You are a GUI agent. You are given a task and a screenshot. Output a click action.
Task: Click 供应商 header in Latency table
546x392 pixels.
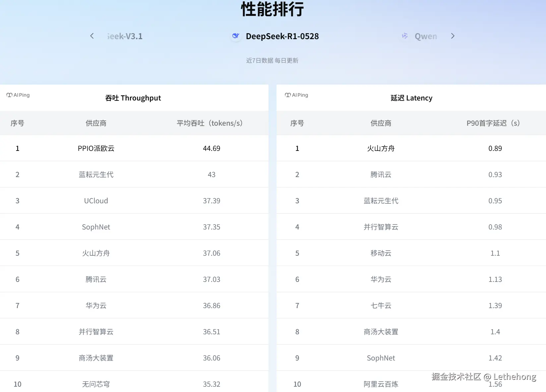[x=381, y=123]
